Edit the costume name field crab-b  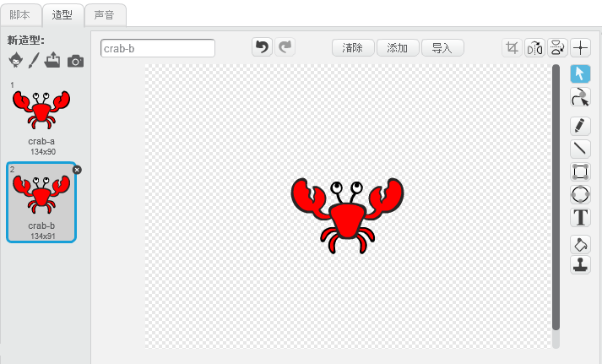coord(157,48)
